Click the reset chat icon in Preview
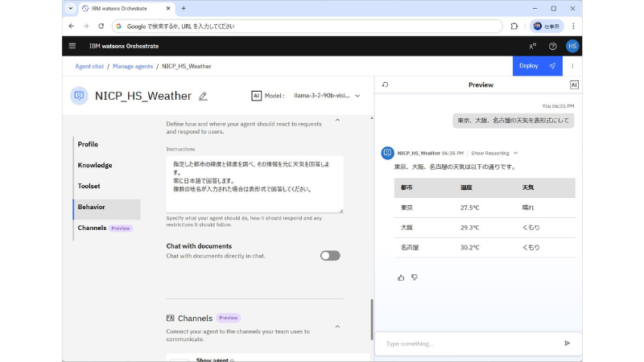Viewport: 644px width, 362px height. 385,84
